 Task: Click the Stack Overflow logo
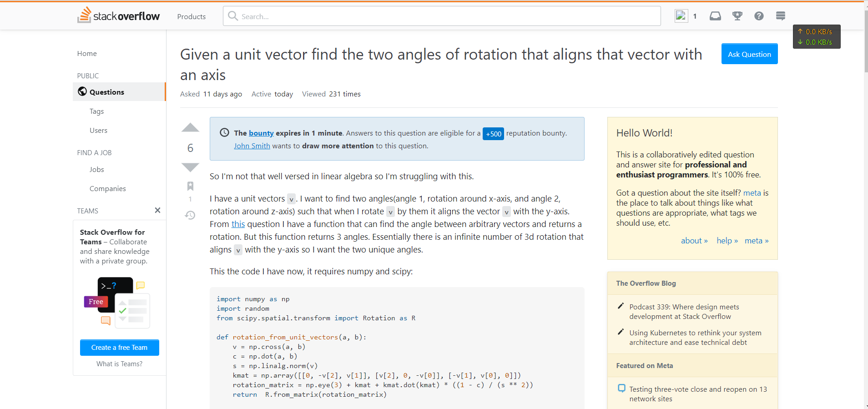[x=119, y=15]
